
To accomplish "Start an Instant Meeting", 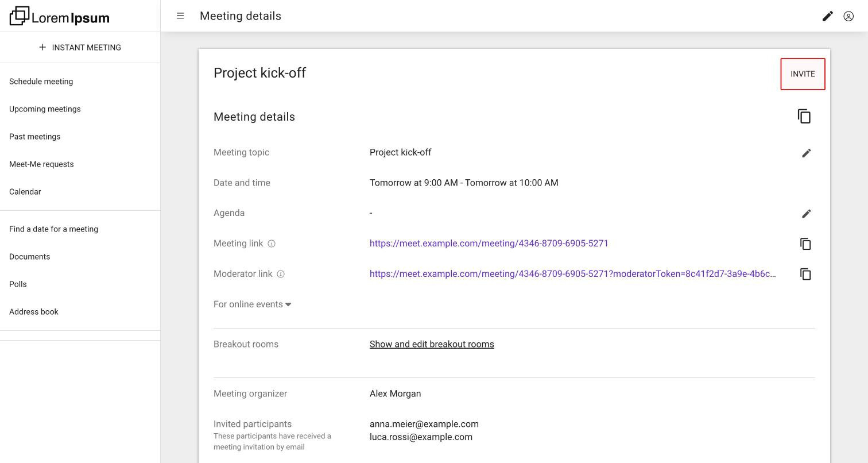I will click(x=80, y=47).
